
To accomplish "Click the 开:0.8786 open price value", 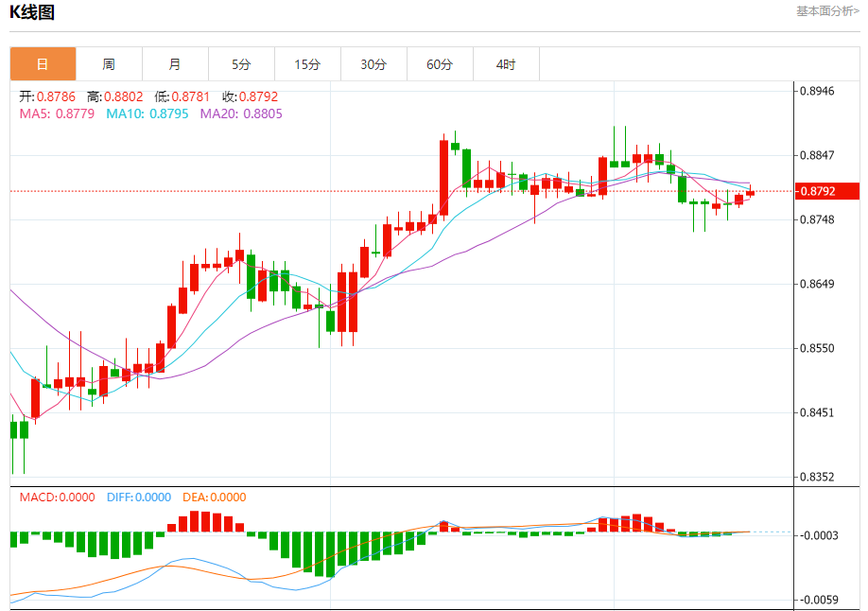I will click(47, 96).
